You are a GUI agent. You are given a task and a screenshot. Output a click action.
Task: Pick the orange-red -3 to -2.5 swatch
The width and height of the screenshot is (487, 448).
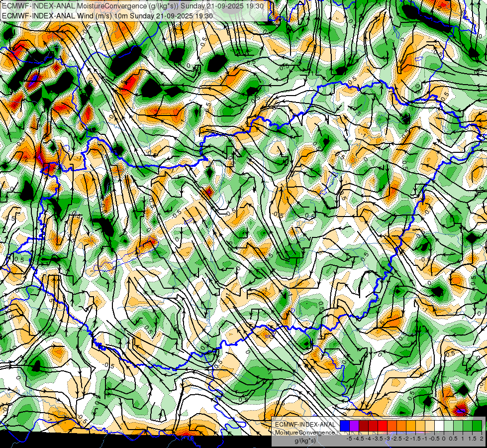392,426
